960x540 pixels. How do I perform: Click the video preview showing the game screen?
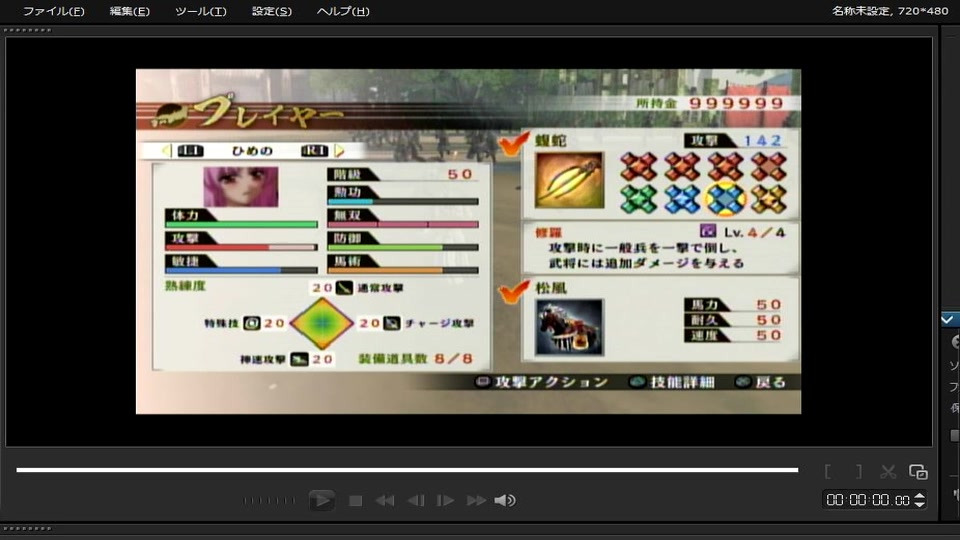(468, 241)
